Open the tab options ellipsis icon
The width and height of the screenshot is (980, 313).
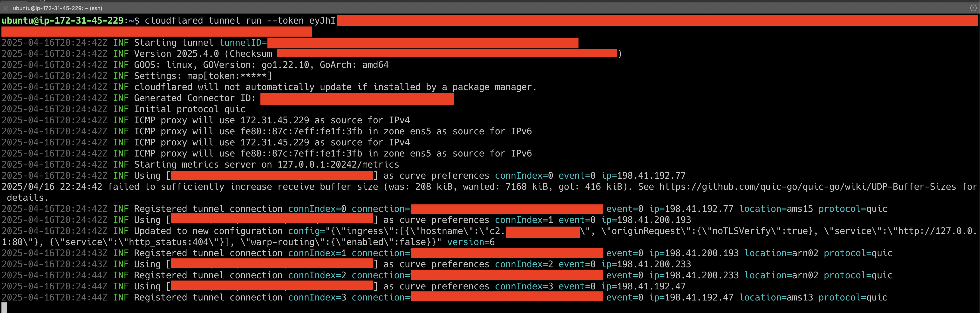pos(973,8)
